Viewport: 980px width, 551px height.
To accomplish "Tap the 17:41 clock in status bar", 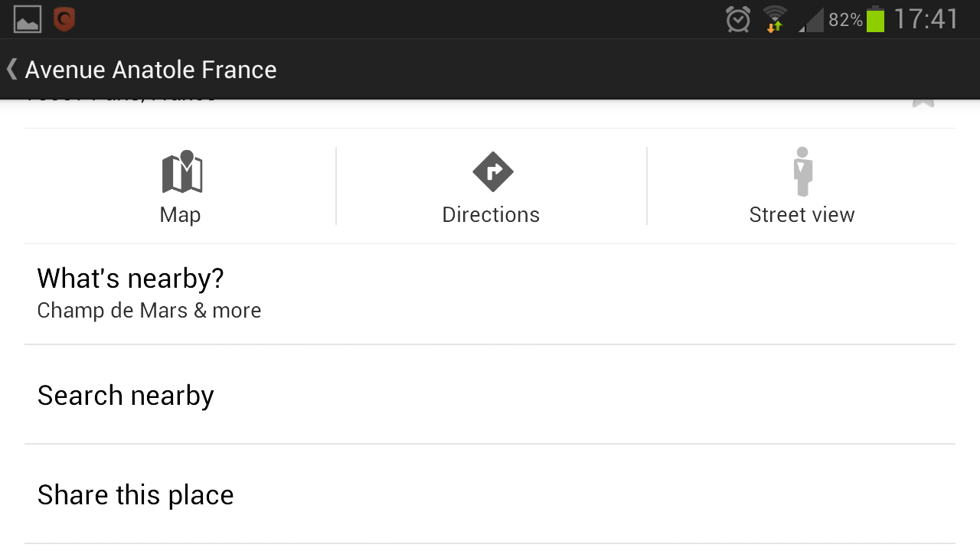I will [926, 19].
